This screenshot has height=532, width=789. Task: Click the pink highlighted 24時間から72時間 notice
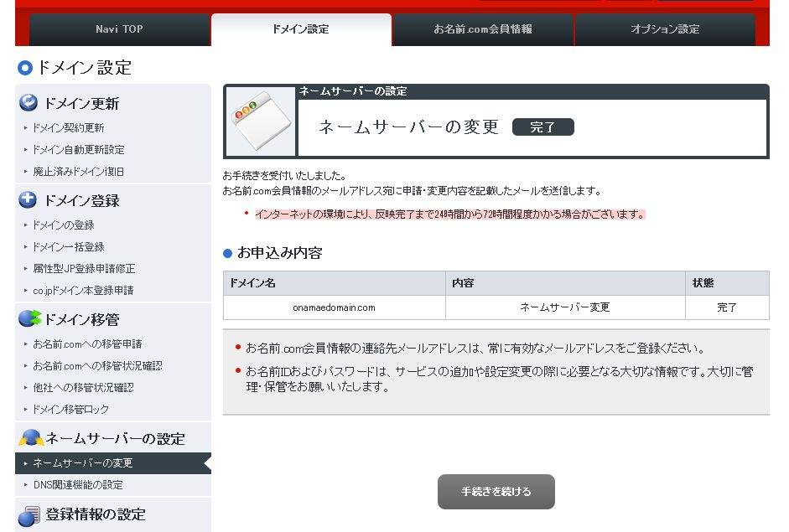(x=450, y=214)
